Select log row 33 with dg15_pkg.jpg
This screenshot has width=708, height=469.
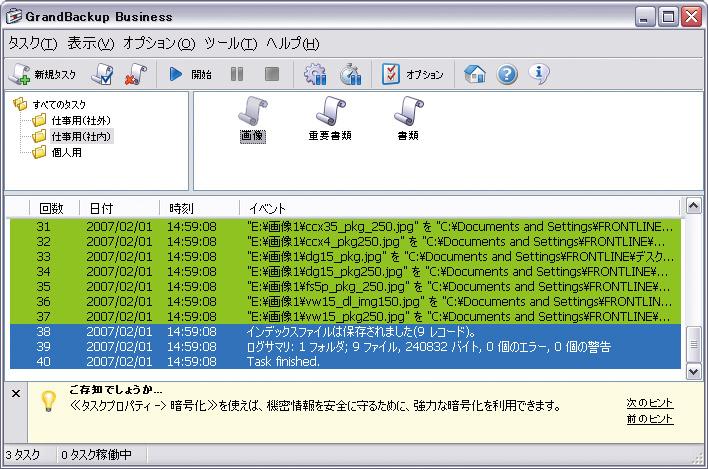click(345, 256)
